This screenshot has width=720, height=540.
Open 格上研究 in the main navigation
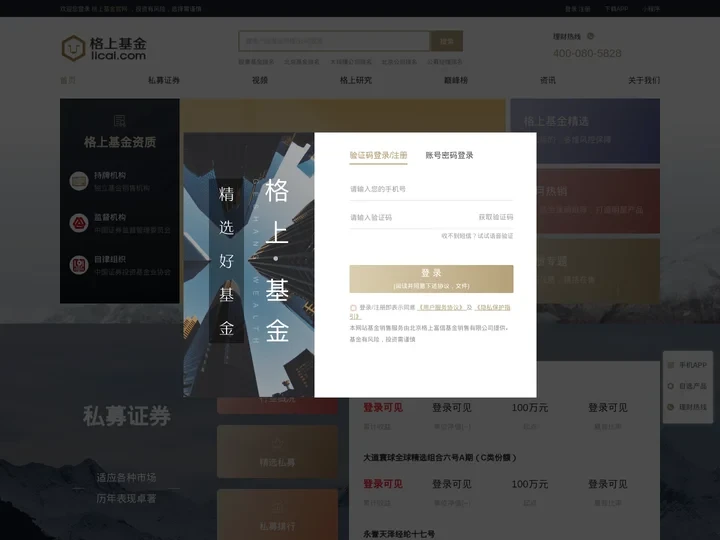pos(356,80)
